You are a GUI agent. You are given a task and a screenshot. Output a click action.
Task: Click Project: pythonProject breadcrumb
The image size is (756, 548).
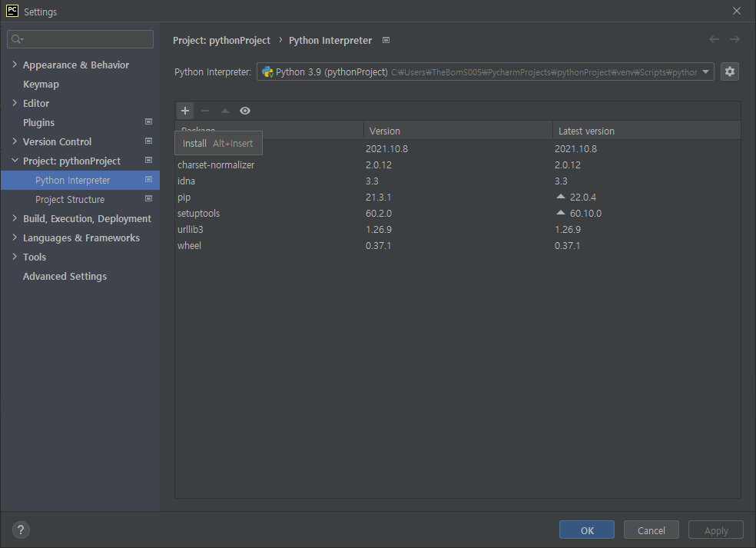(221, 41)
